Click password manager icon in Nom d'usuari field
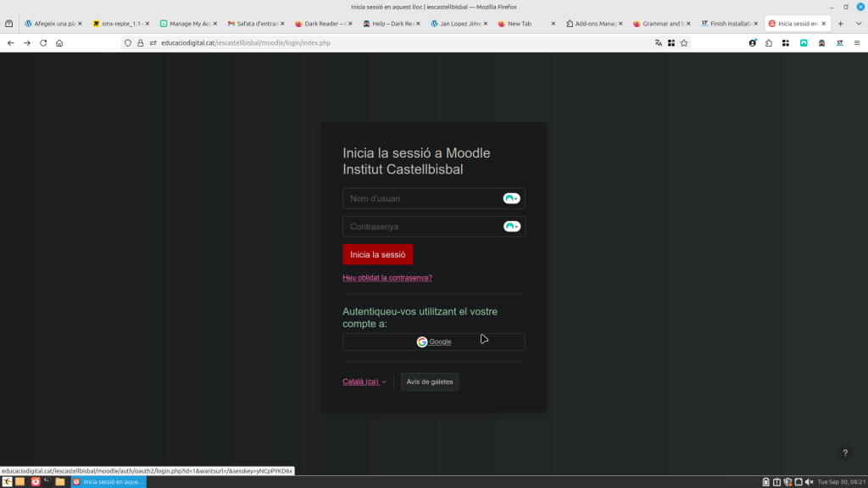This screenshot has width=868, height=488. pos(511,198)
